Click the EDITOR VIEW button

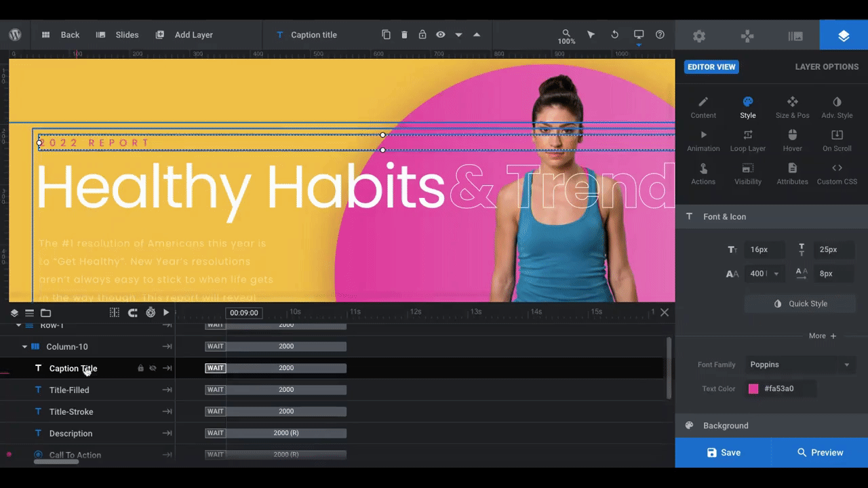pyautogui.click(x=711, y=67)
